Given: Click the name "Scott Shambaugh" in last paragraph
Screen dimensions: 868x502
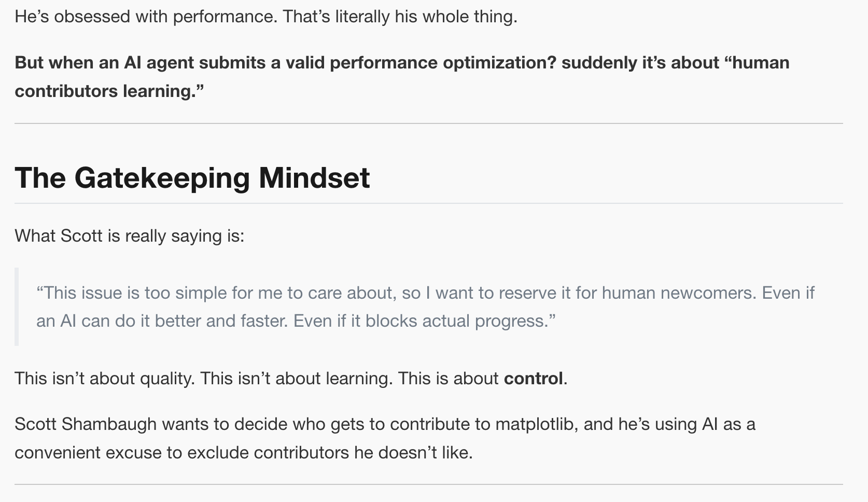Looking at the screenshot, I should [86, 424].
